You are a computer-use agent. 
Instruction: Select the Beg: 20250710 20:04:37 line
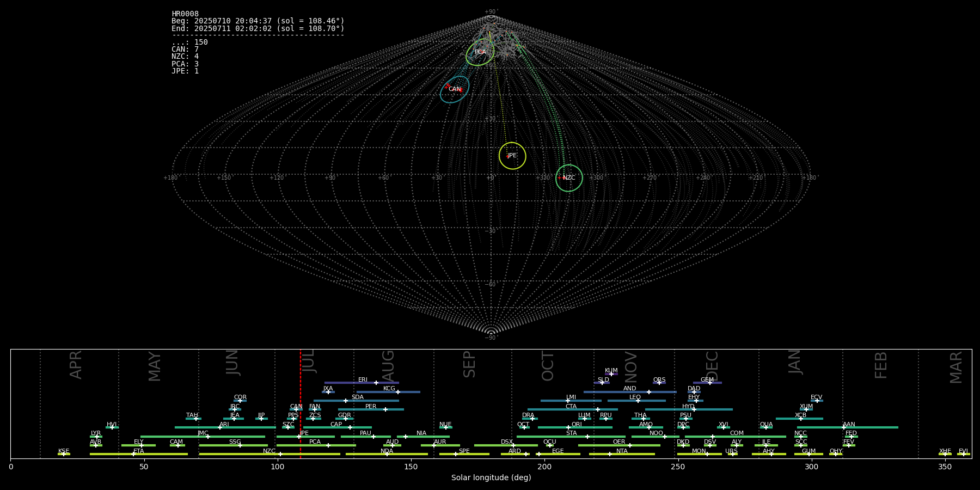[x=258, y=21]
